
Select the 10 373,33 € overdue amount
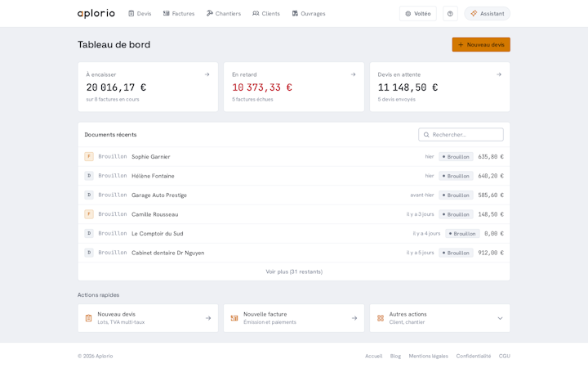click(x=262, y=88)
